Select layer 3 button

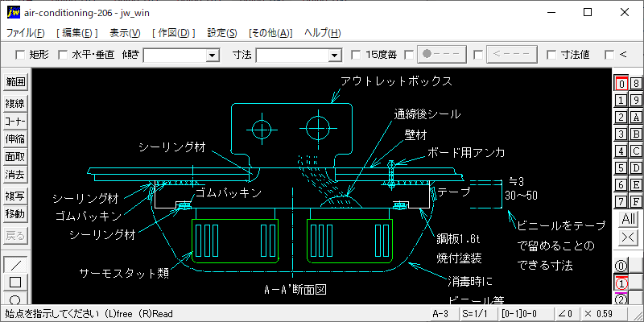pyautogui.click(x=621, y=134)
